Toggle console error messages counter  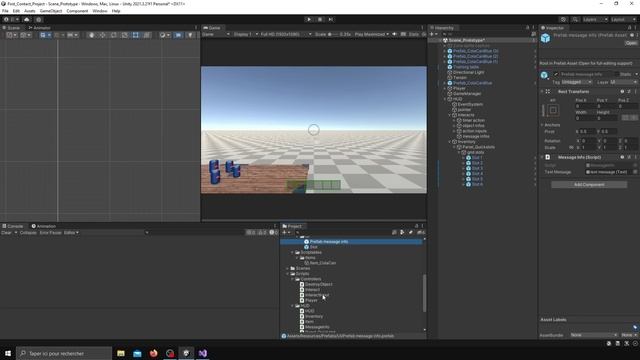pyautogui.click(x=273, y=233)
